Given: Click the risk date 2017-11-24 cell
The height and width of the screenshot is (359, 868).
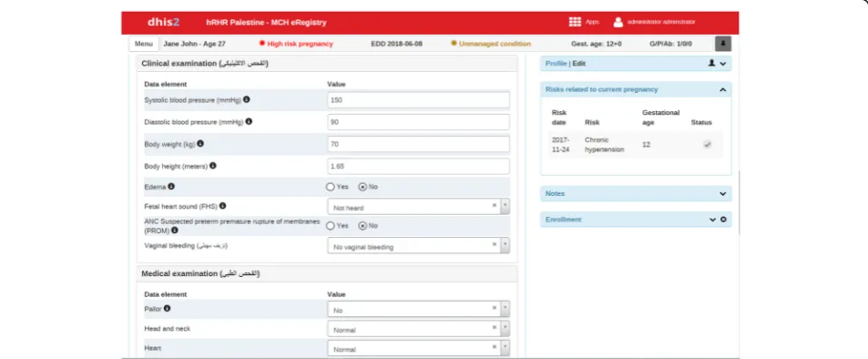Looking at the screenshot, I should (x=560, y=145).
